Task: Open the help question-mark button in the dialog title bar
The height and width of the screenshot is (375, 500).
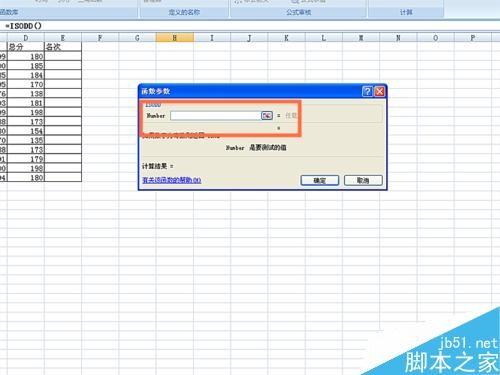Action: 367,91
